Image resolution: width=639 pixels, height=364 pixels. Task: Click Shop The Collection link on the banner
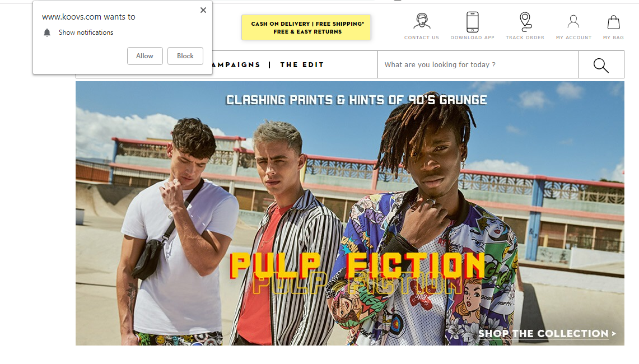[547, 334]
